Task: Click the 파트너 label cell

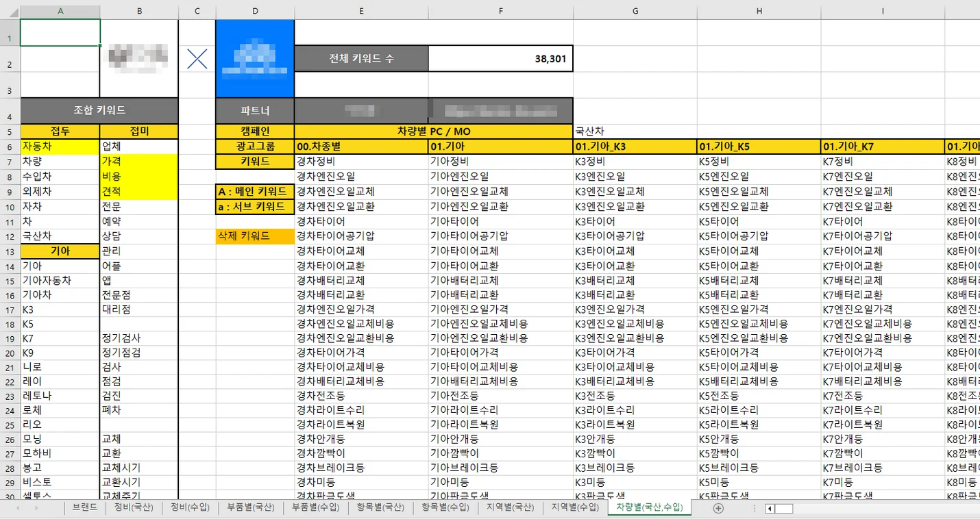Action: (255, 110)
